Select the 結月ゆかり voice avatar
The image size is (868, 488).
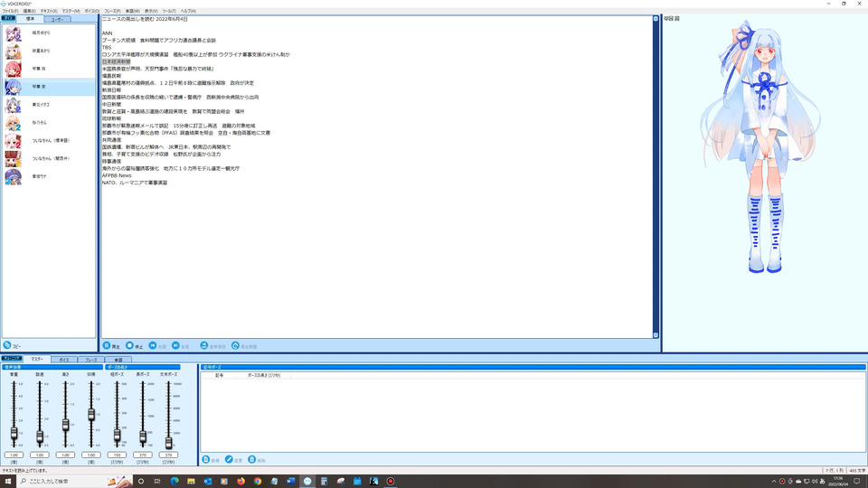click(13, 33)
